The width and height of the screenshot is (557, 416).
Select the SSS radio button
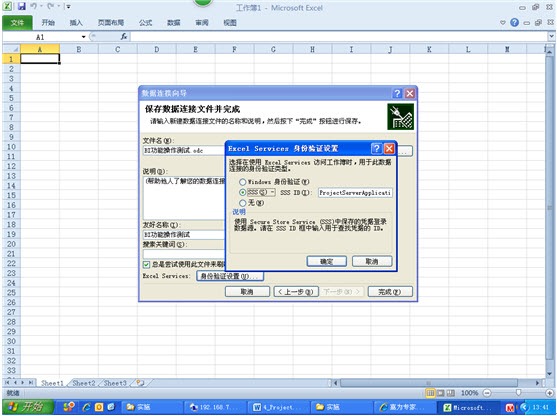pos(243,192)
